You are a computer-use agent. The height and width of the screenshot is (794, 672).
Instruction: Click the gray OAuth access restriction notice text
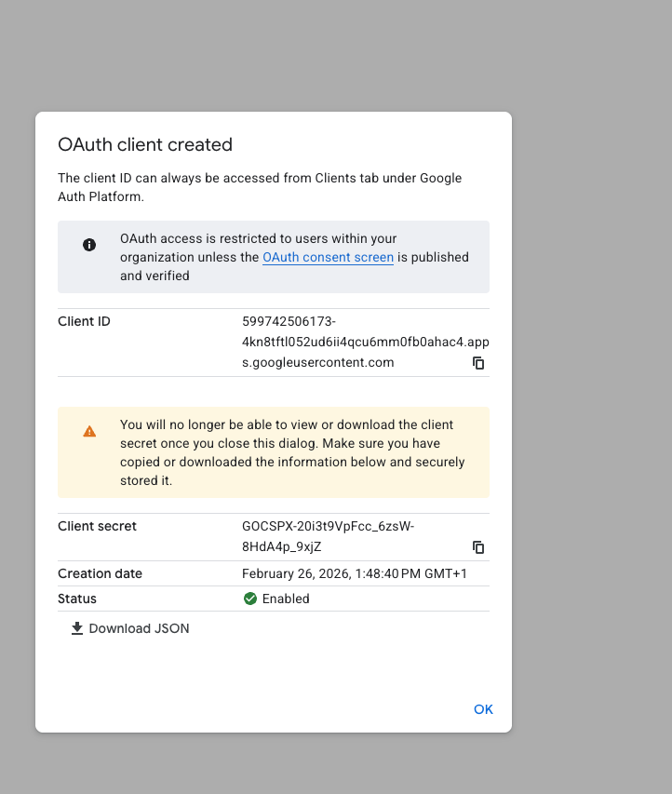click(294, 257)
